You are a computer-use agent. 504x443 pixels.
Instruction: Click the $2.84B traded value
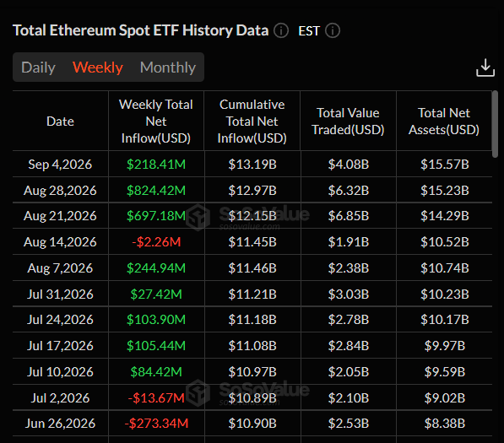349,346
